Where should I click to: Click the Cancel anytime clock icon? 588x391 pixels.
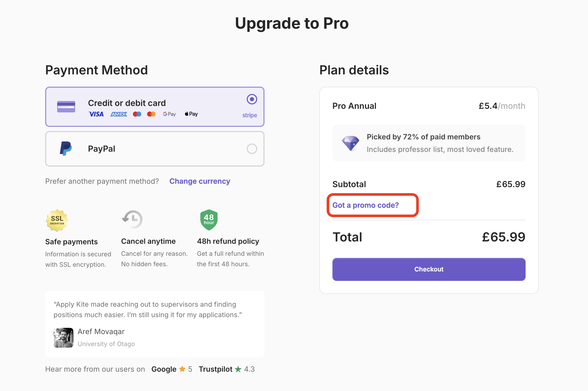132,219
